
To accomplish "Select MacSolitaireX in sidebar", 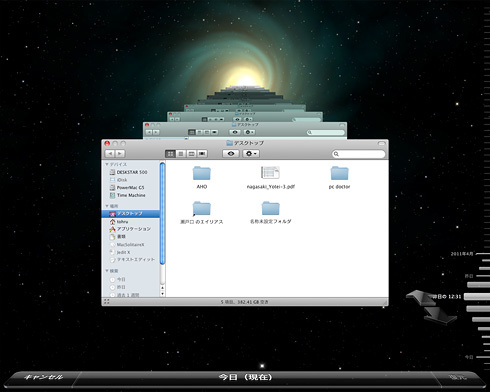I will [x=127, y=245].
